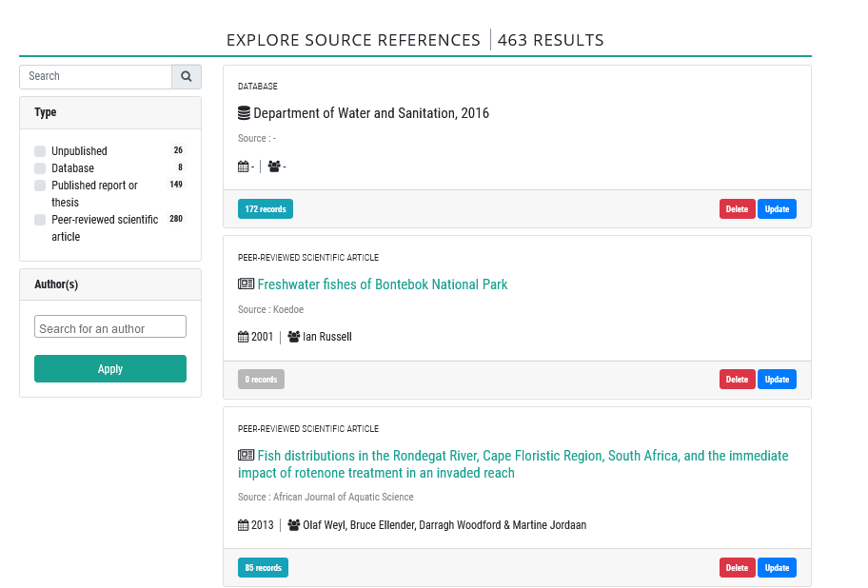This screenshot has height=588, width=868.
Task: View the 172 records badge
Action: 266,209
